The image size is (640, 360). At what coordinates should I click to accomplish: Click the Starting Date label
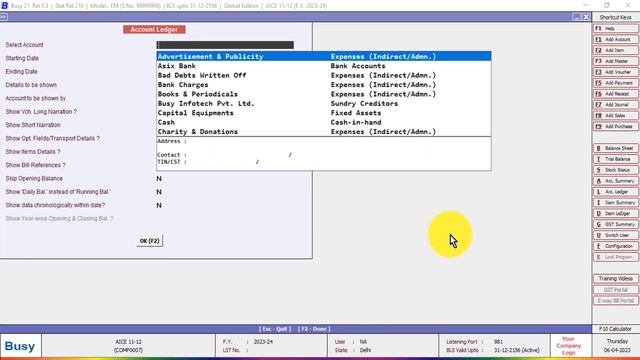click(22, 58)
